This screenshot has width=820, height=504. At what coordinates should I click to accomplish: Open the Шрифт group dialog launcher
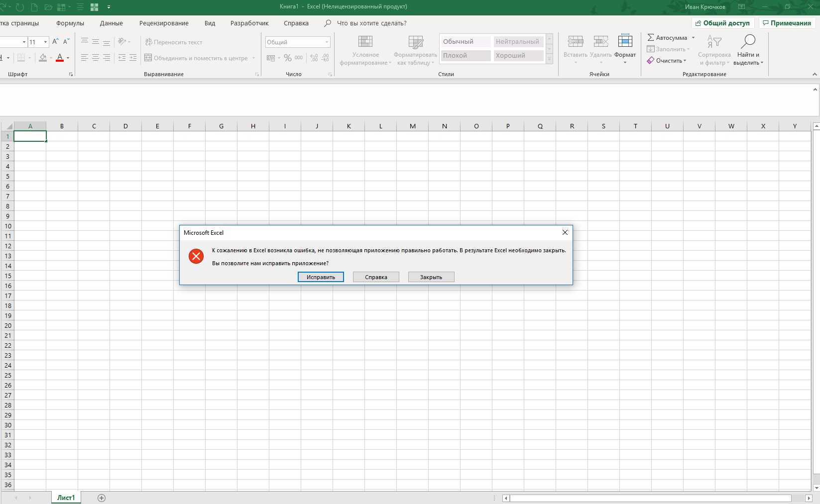coord(71,74)
